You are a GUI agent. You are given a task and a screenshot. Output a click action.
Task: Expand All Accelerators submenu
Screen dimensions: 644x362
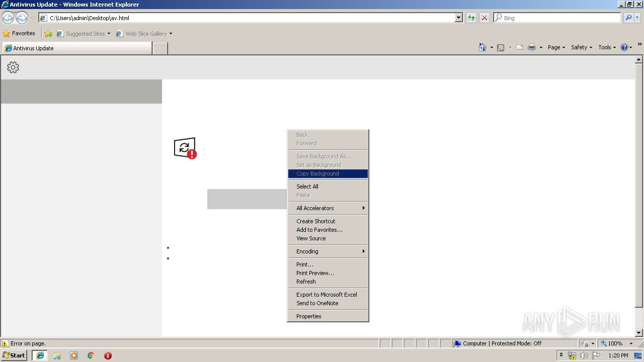coord(328,208)
